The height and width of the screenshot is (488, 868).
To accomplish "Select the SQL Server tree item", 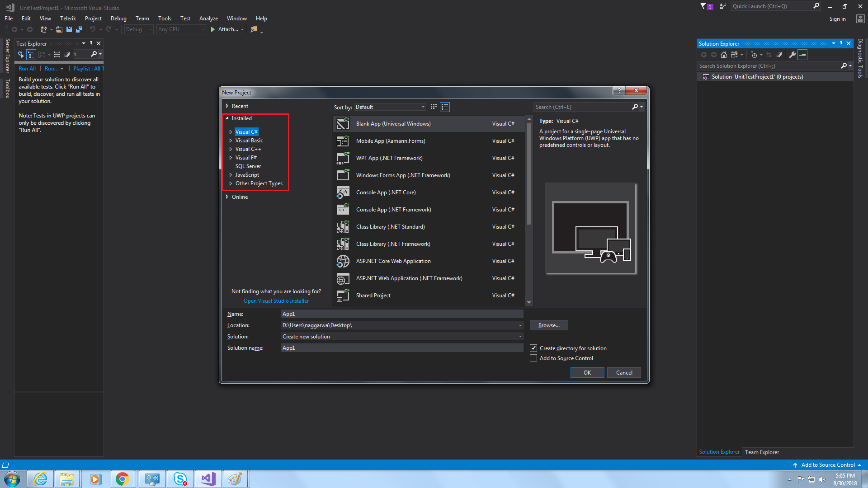I will pyautogui.click(x=248, y=166).
